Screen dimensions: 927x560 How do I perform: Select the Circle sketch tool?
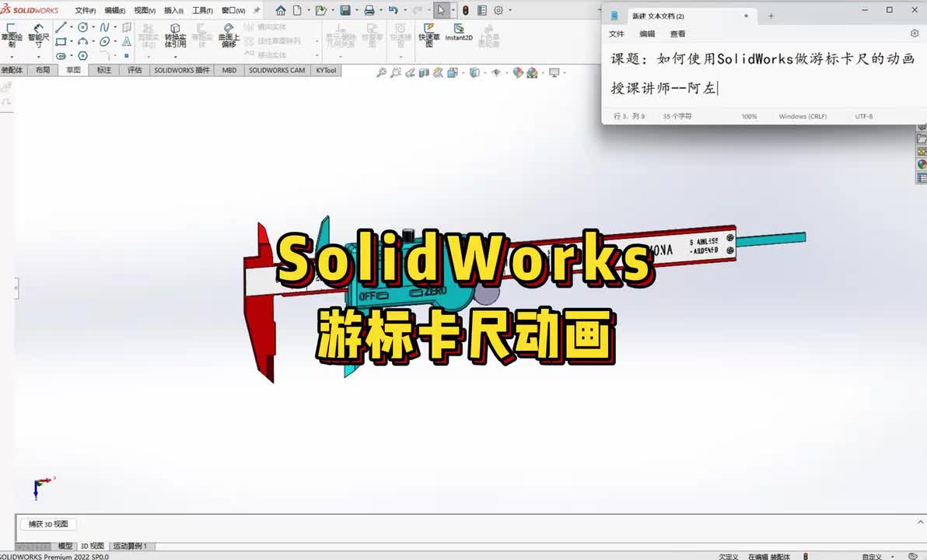pyautogui.click(x=82, y=27)
